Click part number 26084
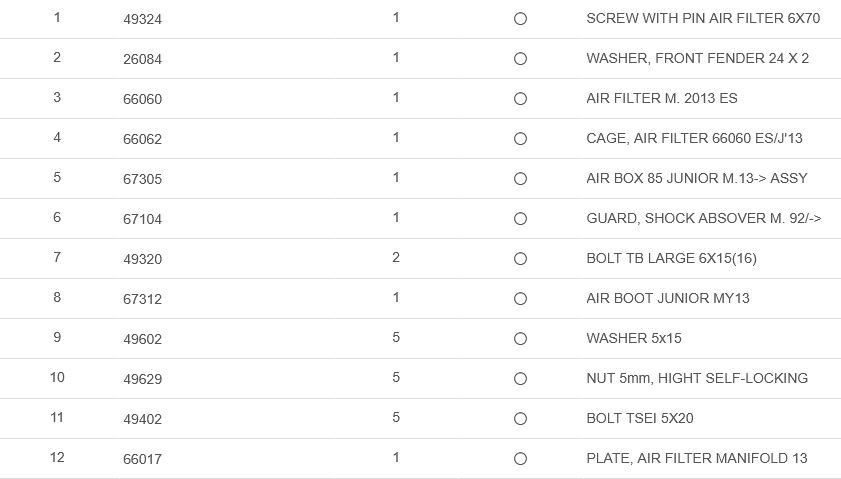The image size is (841, 479). [142, 59]
